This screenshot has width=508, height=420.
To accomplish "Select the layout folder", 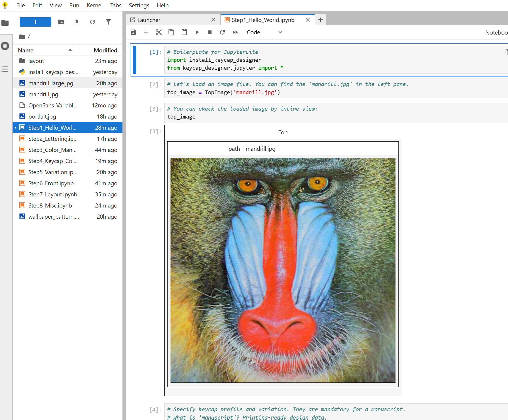I will [x=67, y=61].
